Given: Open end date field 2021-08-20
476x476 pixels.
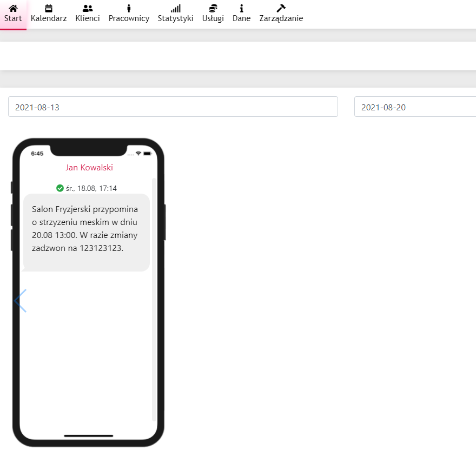Looking at the screenshot, I should (x=415, y=107).
